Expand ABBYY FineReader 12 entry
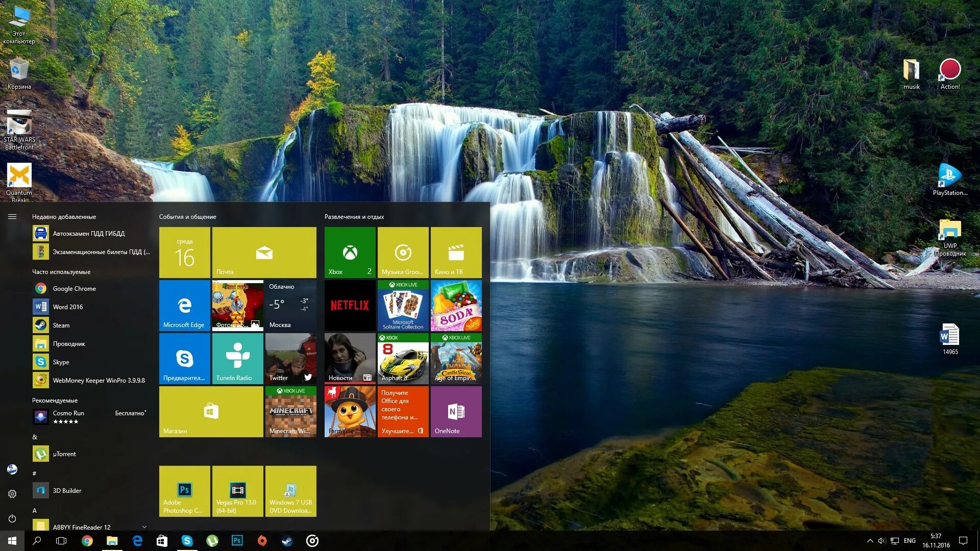The width and height of the screenshot is (980, 551). tap(145, 527)
